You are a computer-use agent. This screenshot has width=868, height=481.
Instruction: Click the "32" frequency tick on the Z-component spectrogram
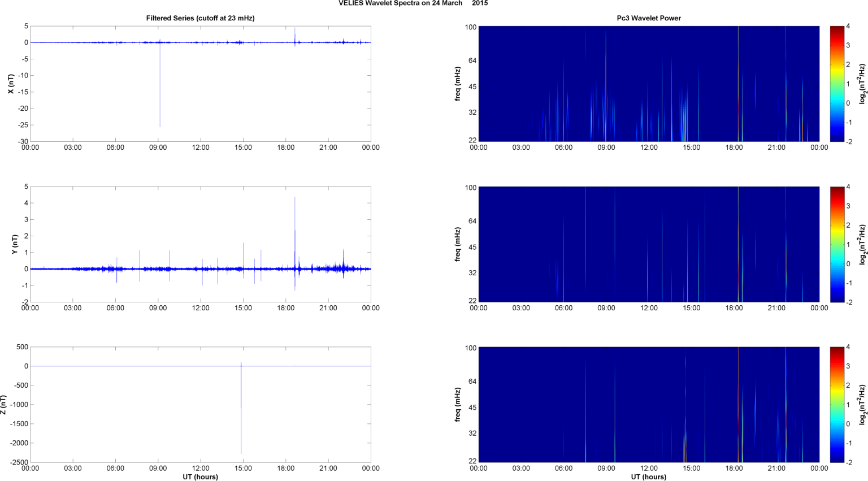tap(472, 434)
